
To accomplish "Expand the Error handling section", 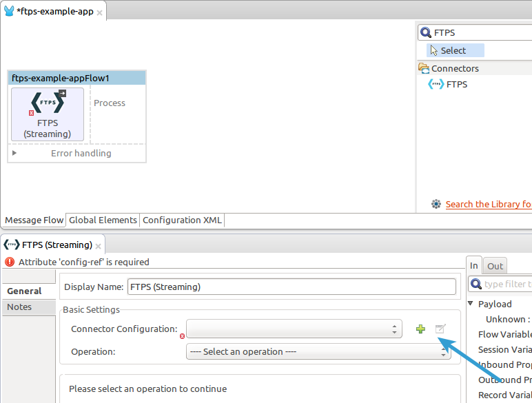I will pyautogui.click(x=14, y=153).
